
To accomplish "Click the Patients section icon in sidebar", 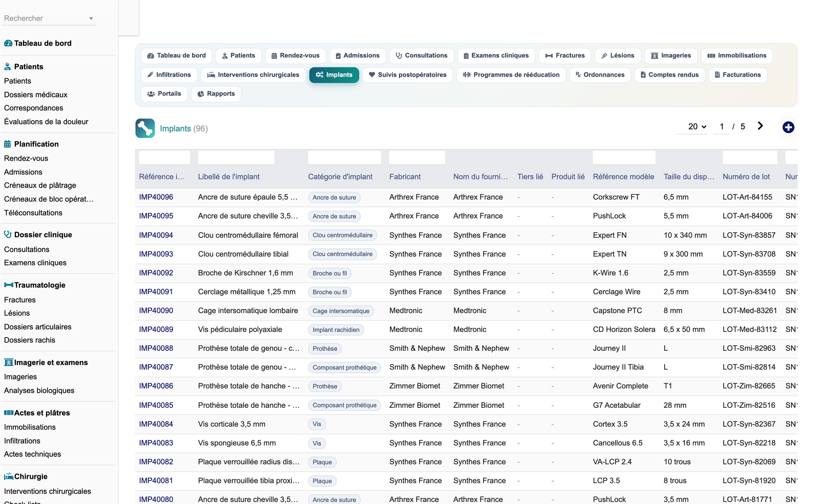I will 8,67.
